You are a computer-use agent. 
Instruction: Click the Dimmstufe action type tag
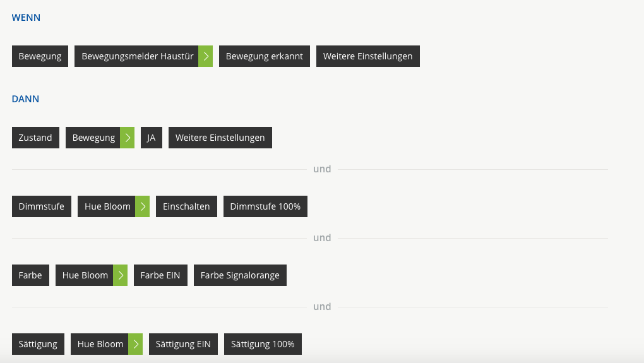click(x=42, y=206)
